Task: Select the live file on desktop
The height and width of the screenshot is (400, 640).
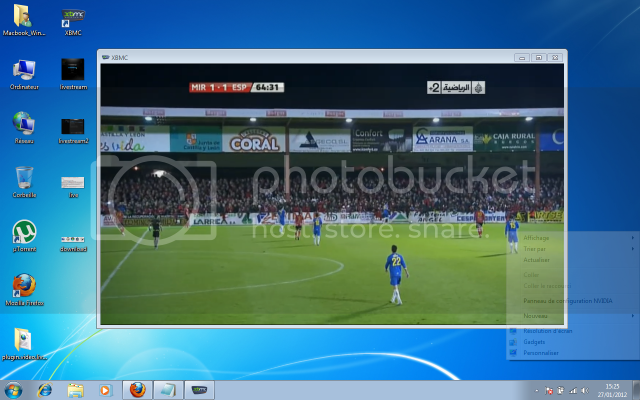Action: click(73, 187)
